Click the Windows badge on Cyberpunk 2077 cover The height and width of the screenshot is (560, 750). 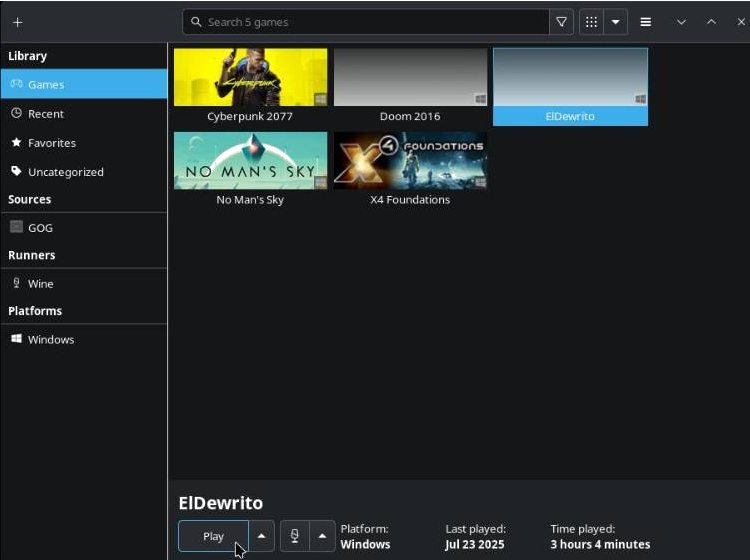(x=320, y=99)
